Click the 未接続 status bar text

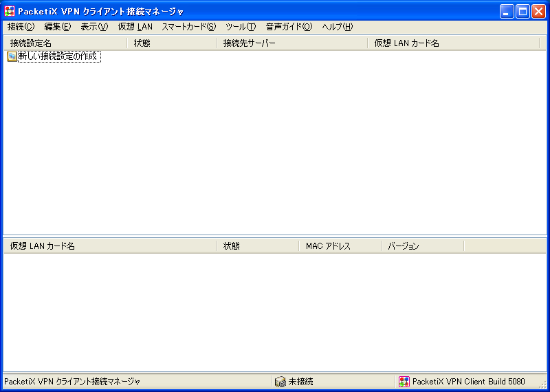click(x=300, y=382)
